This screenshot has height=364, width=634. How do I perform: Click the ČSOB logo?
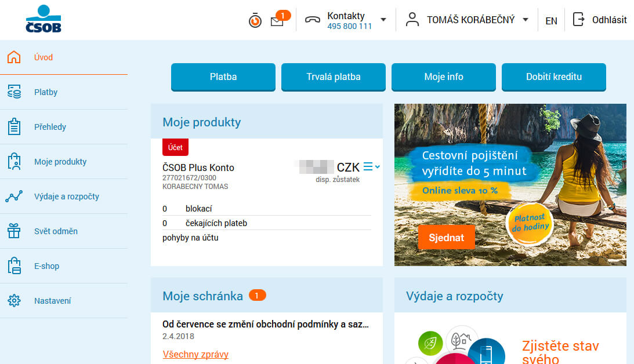click(x=44, y=19)
